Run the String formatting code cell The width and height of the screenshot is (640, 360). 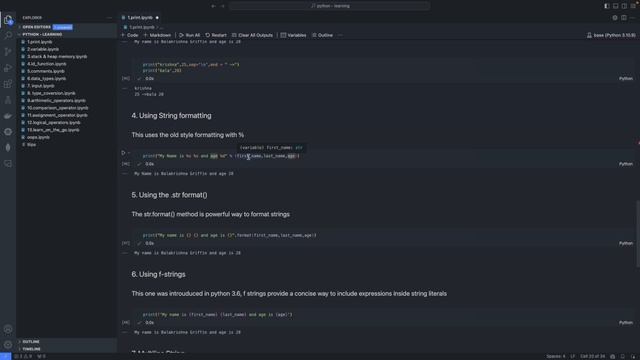point(123,153)
